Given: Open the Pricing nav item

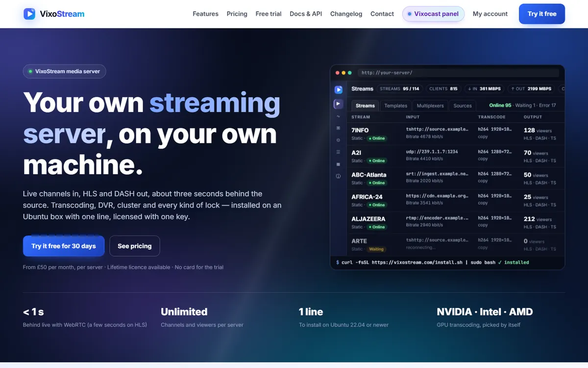Looking at the screenshot, I should (x=237, y=14).
